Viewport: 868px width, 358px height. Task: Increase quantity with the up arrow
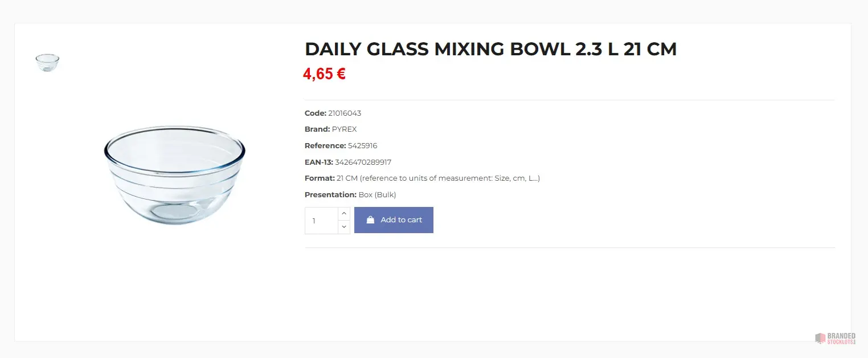tap(344, 213)
